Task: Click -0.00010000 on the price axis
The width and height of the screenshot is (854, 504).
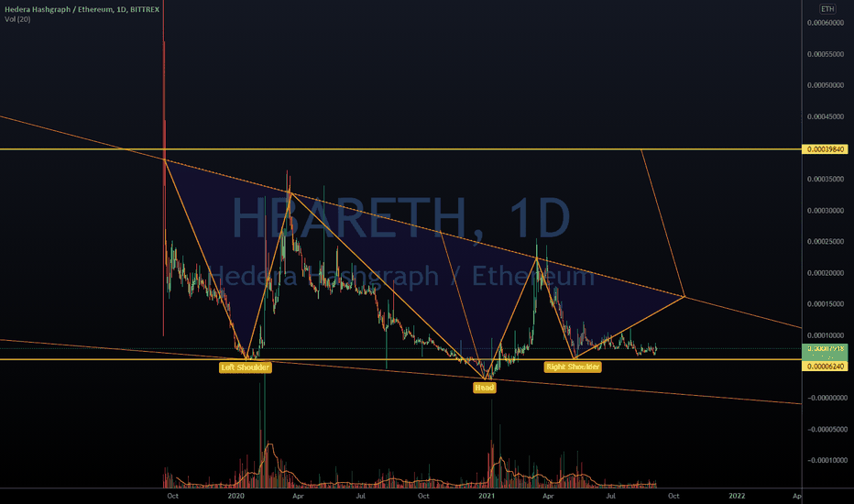Action: click(x=827, y=460)
